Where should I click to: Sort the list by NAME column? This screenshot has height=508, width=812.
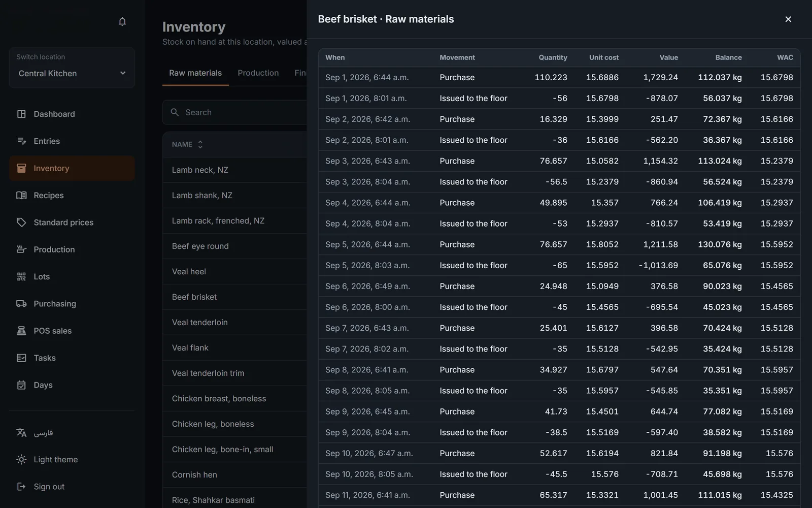pos(187,144)
